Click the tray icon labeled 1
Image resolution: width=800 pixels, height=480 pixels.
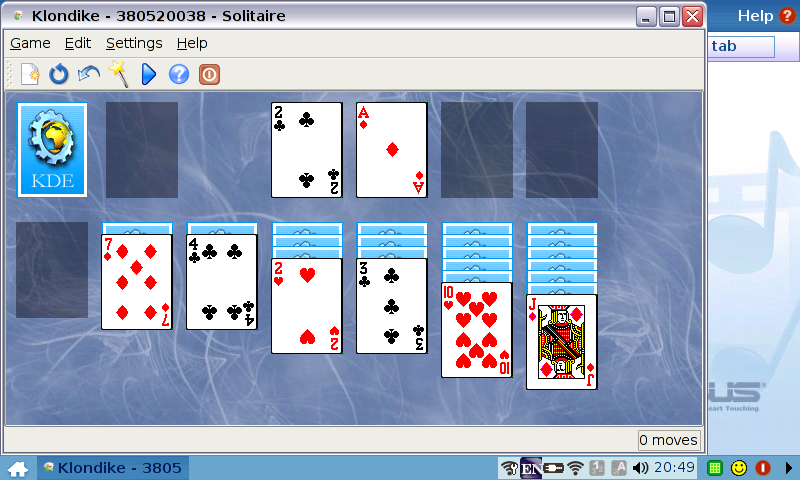pos(597,468)
